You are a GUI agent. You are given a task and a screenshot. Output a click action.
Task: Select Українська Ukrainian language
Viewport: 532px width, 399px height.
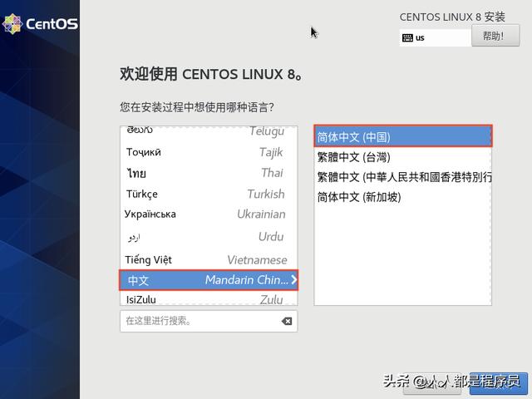[x=209, y=214]
